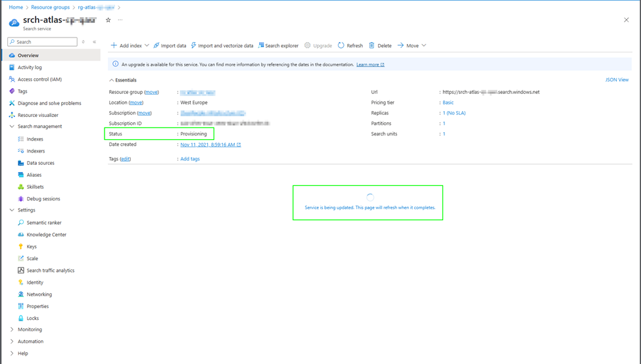Click the Debug sessions bug icon
This screenshot has width=641, height=364.
click(x=21, y=198)
